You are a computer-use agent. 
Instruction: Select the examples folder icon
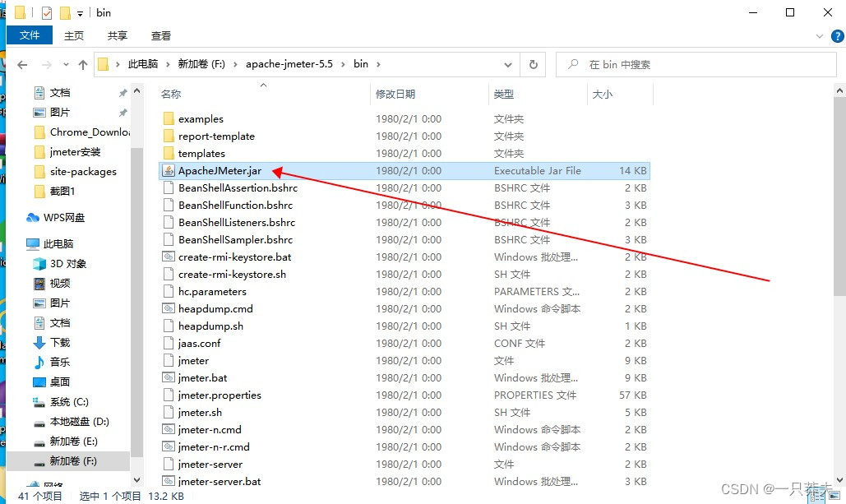click(x=169, y=118)
